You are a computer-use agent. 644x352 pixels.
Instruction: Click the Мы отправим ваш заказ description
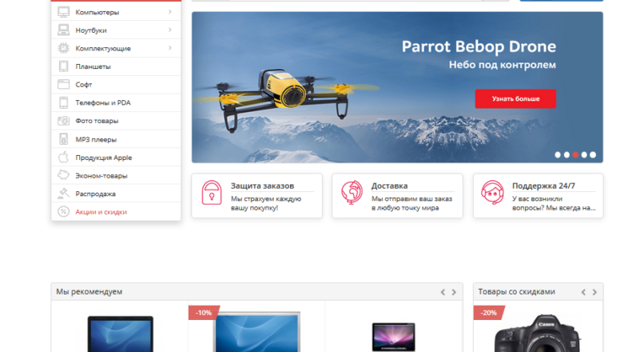(412, 203)
